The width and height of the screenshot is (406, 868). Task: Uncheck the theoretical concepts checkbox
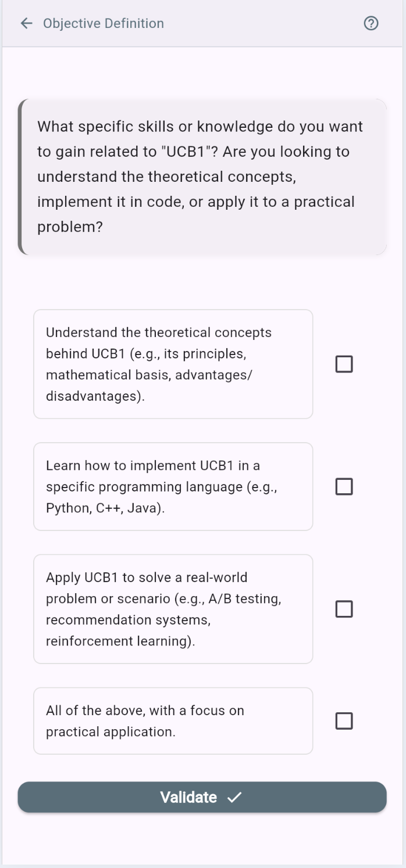pyautogui.click(x=343, y=364)
